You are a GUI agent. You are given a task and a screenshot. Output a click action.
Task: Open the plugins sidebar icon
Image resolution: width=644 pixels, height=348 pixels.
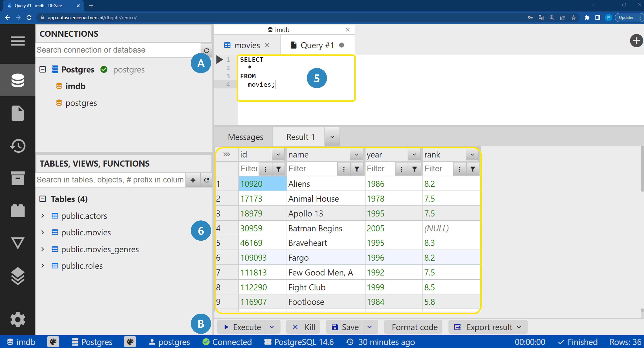click(x=18, y=211)
